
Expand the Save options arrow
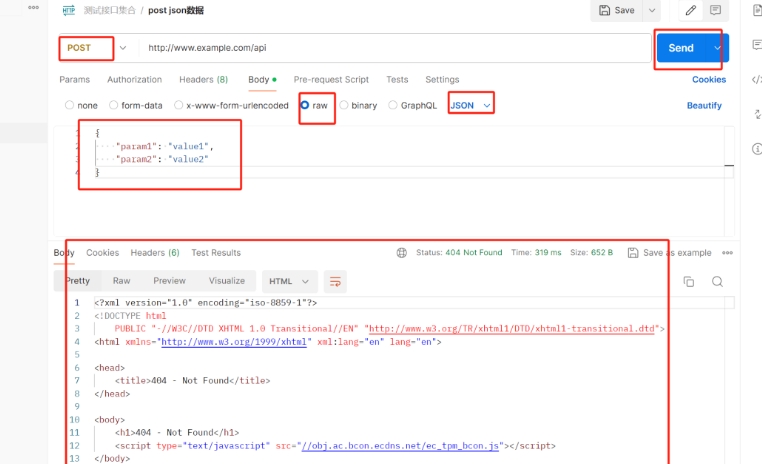coord(652,10)
